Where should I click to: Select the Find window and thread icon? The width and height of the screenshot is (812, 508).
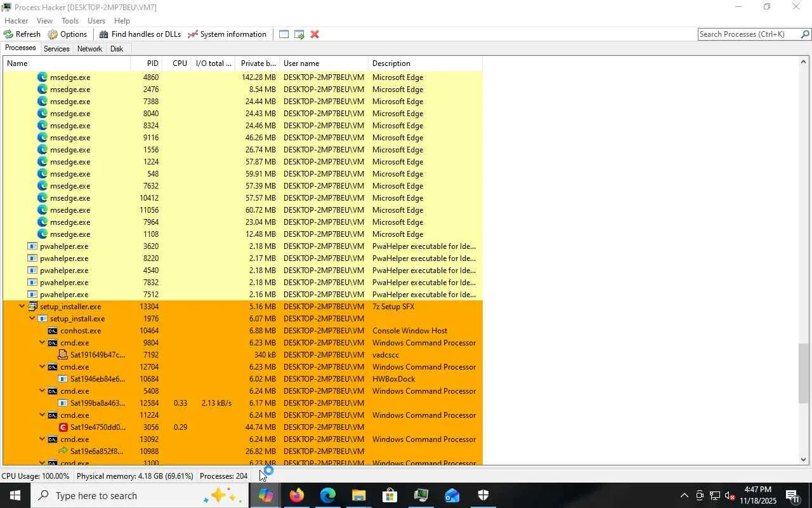(299, 34)
